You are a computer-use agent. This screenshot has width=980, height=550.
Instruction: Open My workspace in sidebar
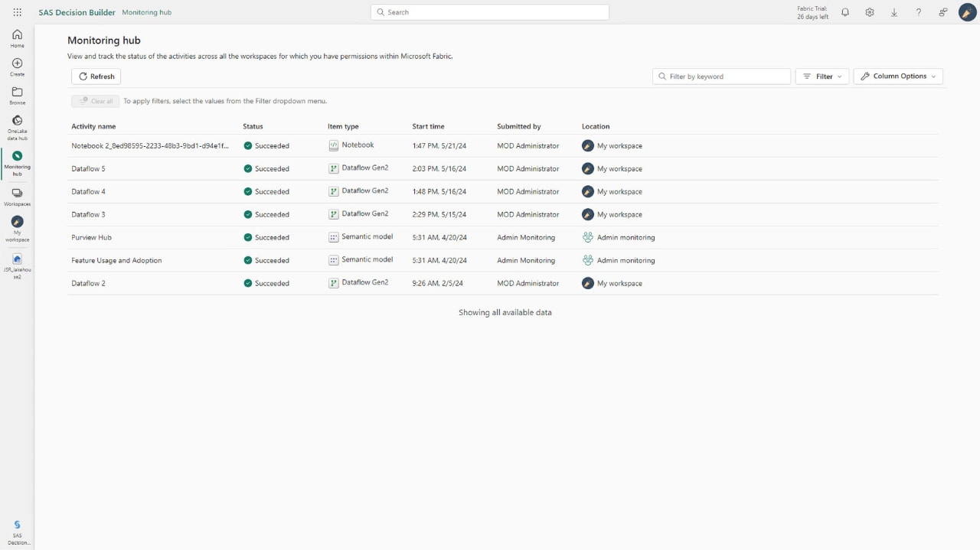pos(17,229)
